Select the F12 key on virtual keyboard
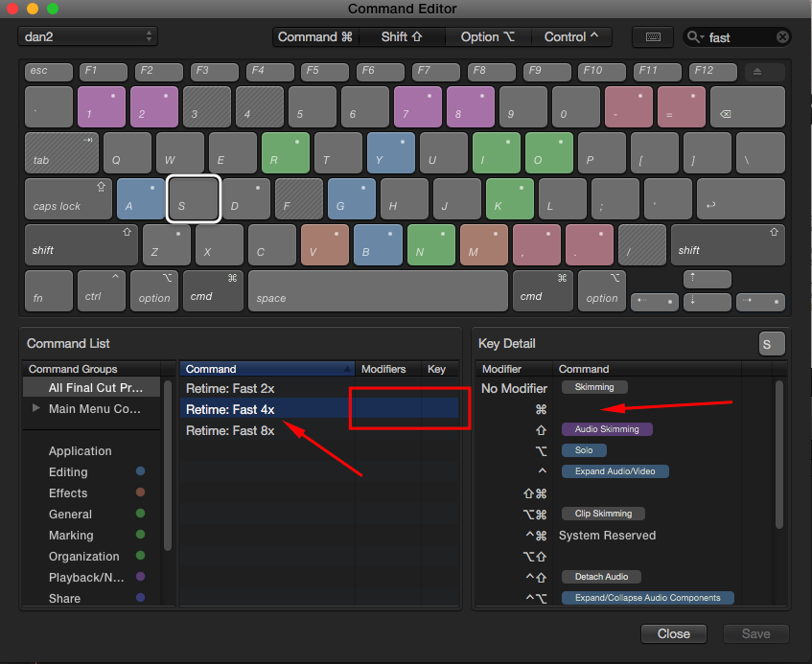This screenshot has height=664, width=812. 712,72
